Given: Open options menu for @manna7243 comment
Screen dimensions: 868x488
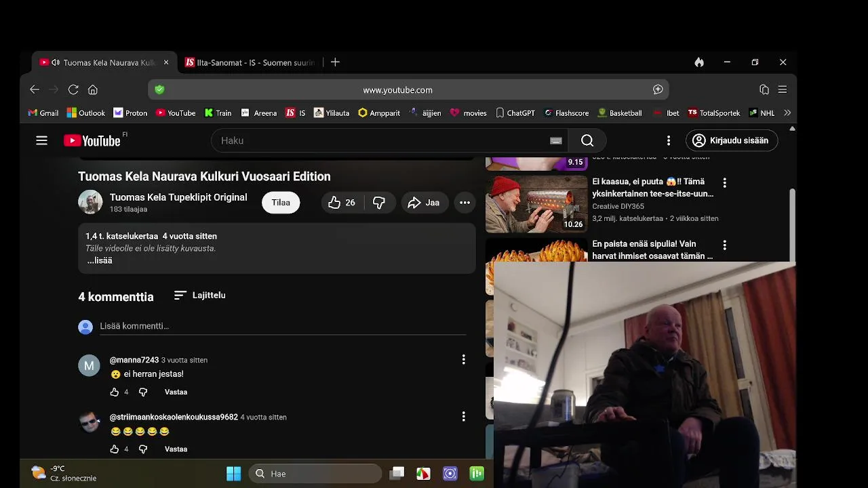Looking at the screenshot, I should pyautogui.click(x=464, y=359).
